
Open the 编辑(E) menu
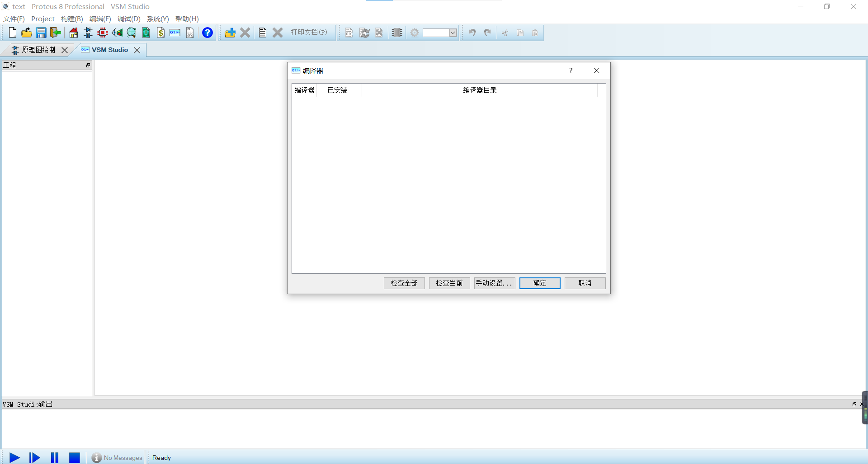100,19
